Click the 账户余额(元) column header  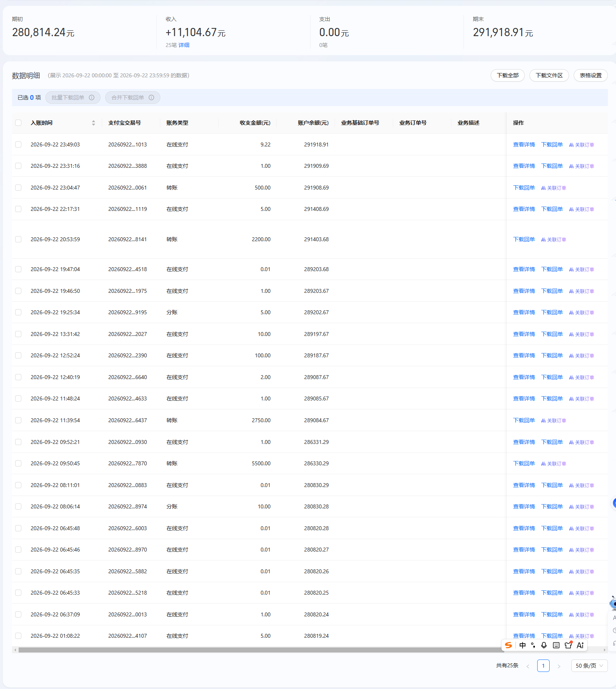[x=313, y=123]
